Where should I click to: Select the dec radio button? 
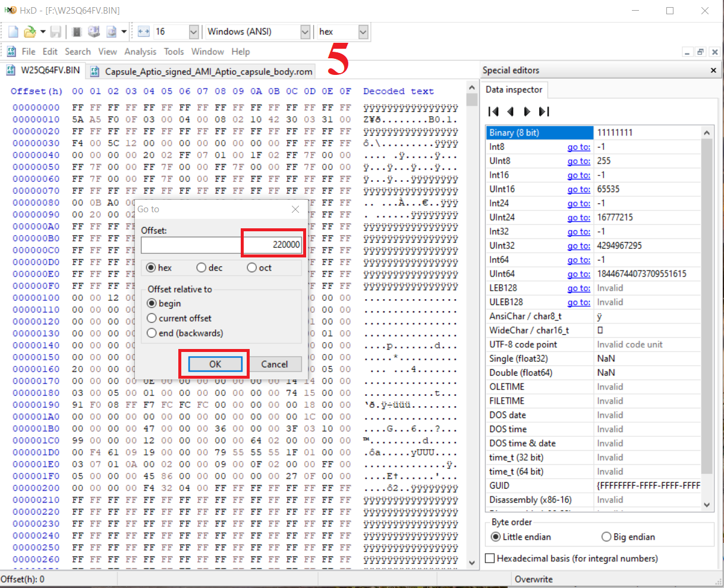[x=202, y=268]
